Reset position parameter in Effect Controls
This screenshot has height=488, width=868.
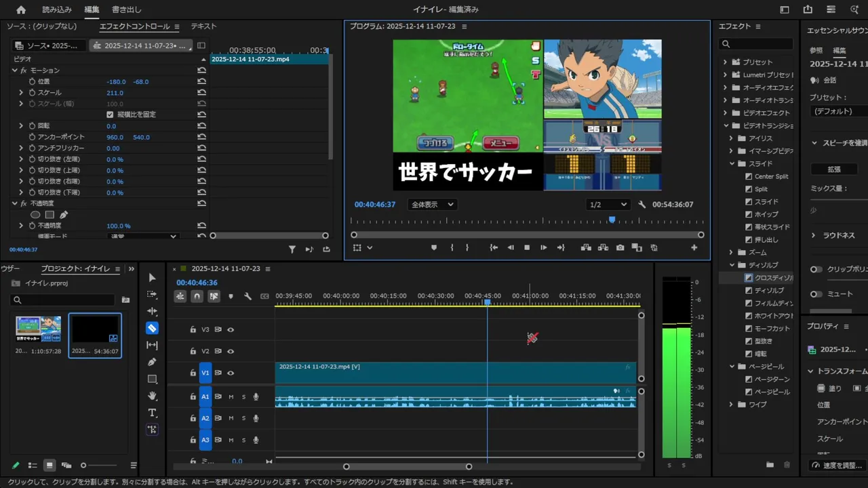point(201,81)
